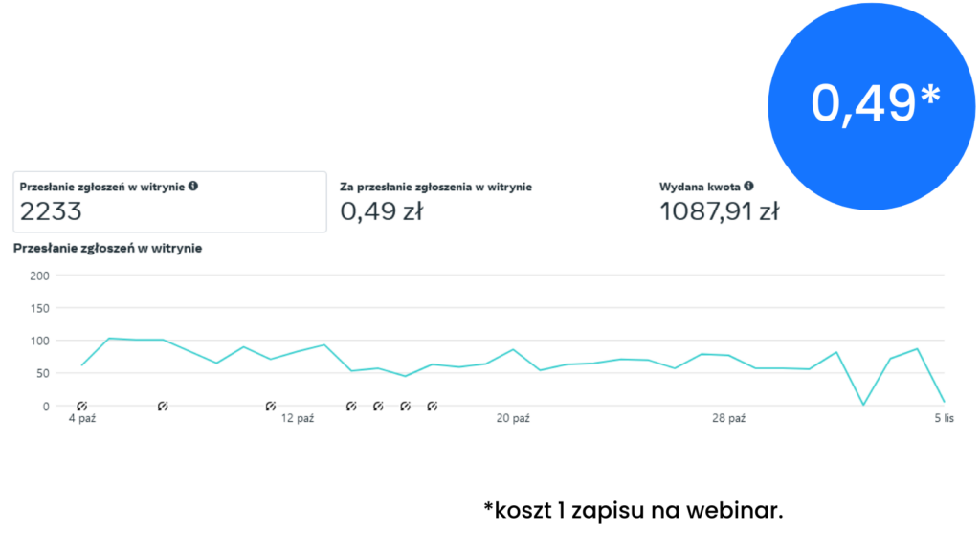Click info icon next to Wydana kwota
980x552 pixels.
tap(748, 187)
